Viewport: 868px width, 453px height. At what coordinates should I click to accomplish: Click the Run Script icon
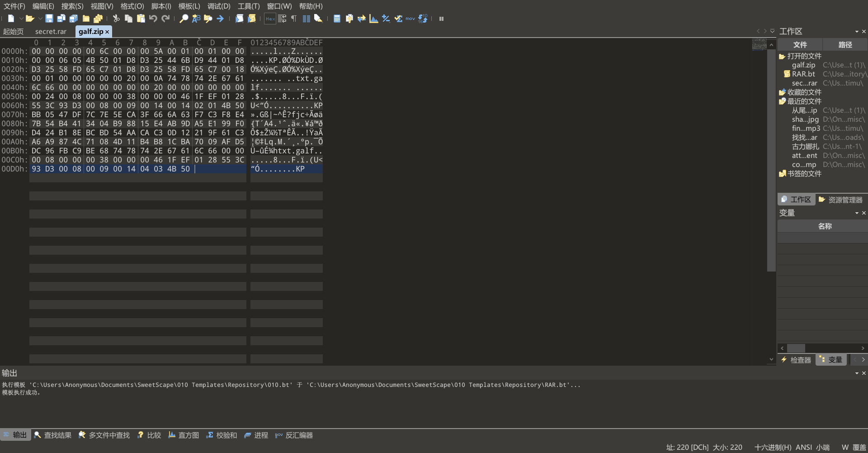click(240, 19)
